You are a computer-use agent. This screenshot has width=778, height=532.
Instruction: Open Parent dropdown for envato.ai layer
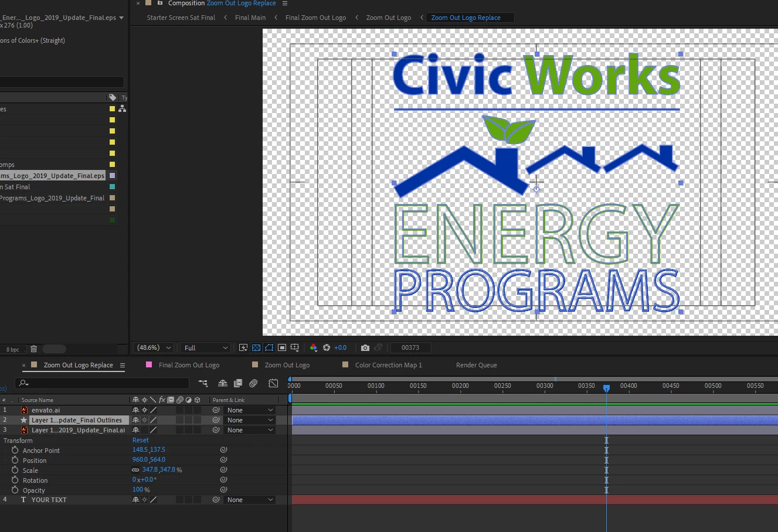point(249,410)
